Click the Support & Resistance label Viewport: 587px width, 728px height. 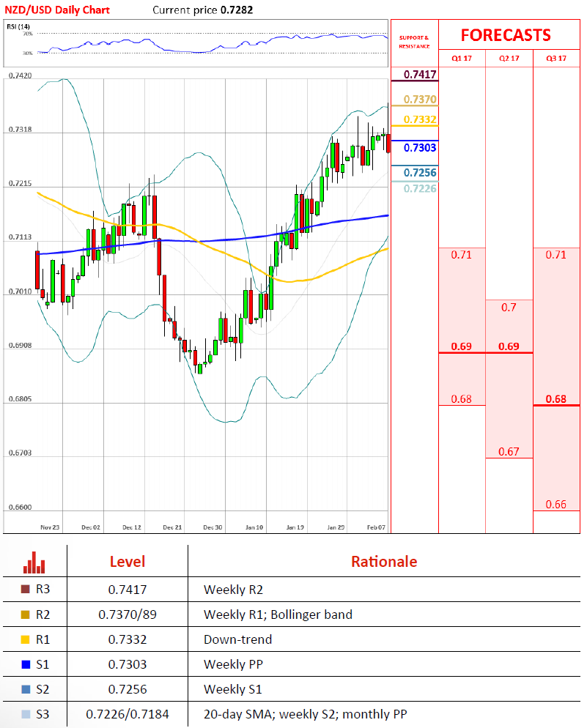click(414, 42)
